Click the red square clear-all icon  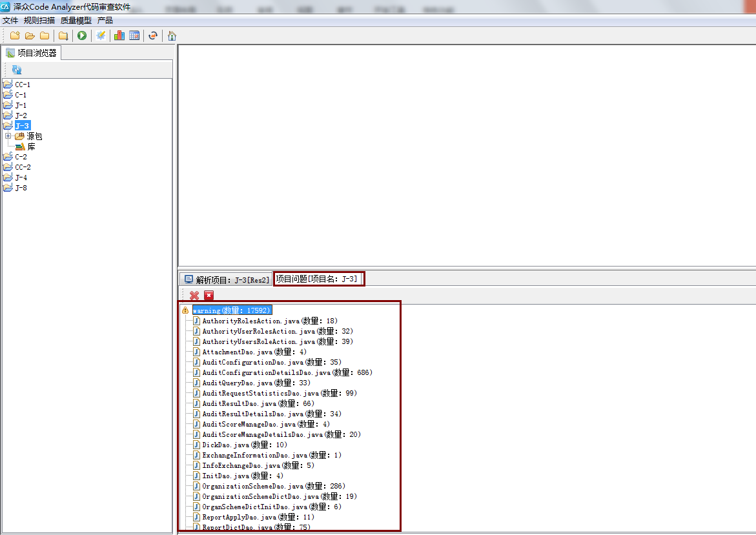coord(209,295)
